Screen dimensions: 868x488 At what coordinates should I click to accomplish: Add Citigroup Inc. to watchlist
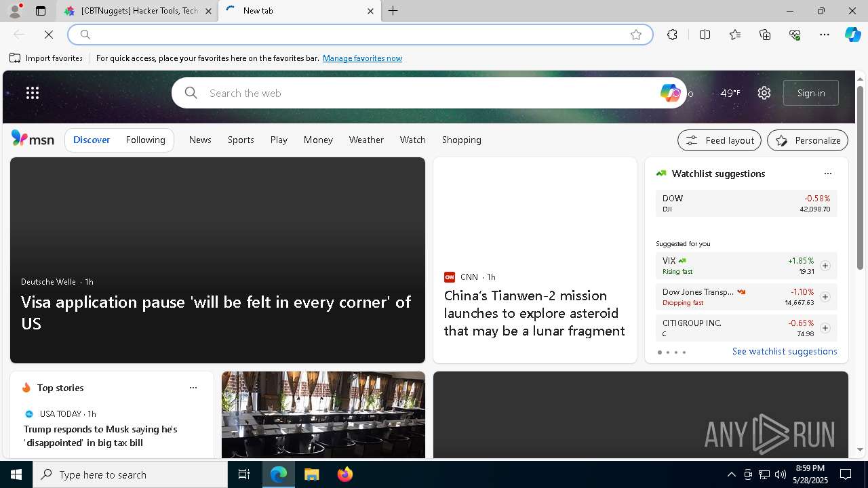pos(825,328)
